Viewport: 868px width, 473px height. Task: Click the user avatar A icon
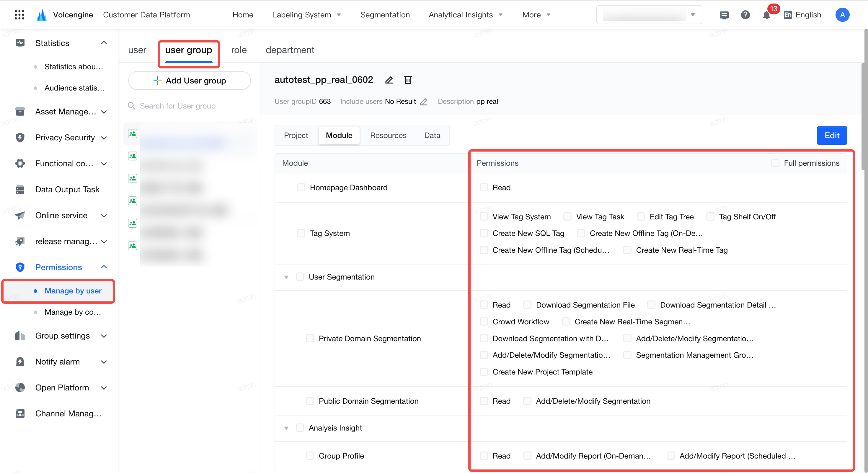pos(842,15)
